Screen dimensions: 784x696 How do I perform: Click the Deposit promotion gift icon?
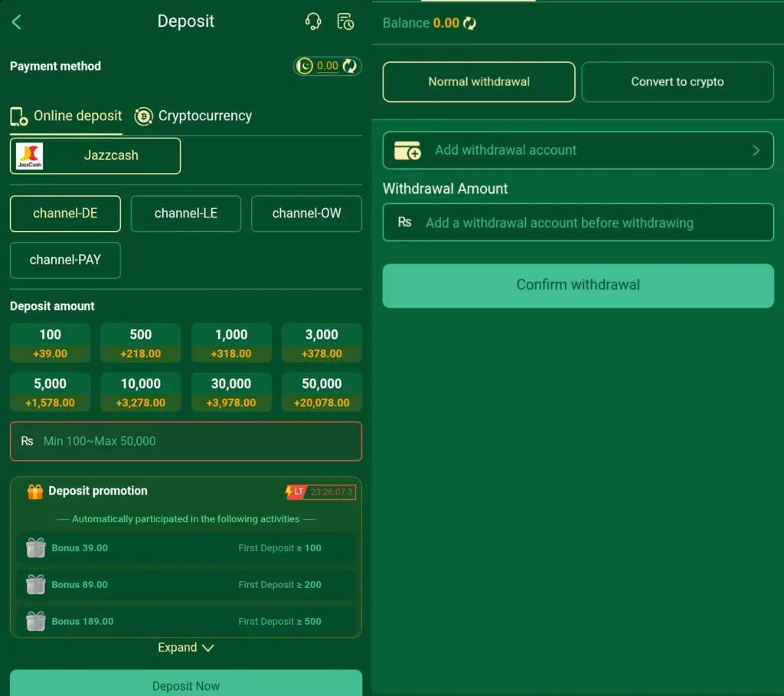[x=35, y=492]
